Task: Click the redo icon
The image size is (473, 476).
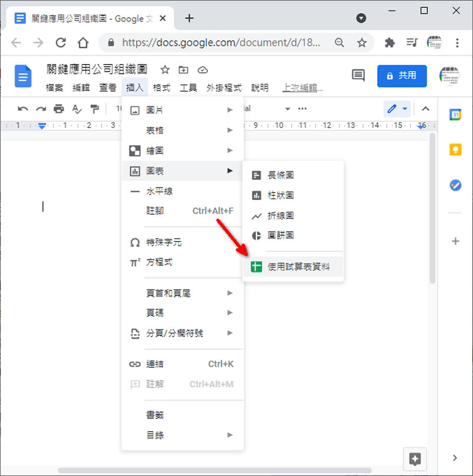Action: tap(41, 109)
